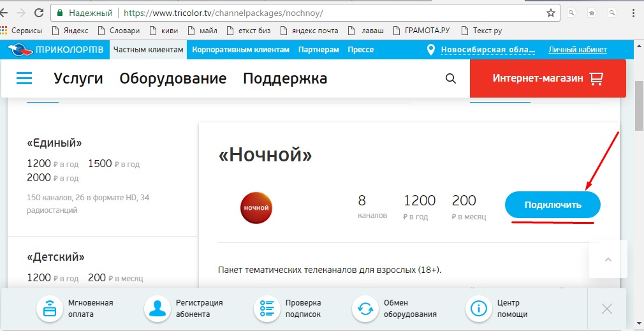Click the Проверка подписок checklist icon

point(267,309)
